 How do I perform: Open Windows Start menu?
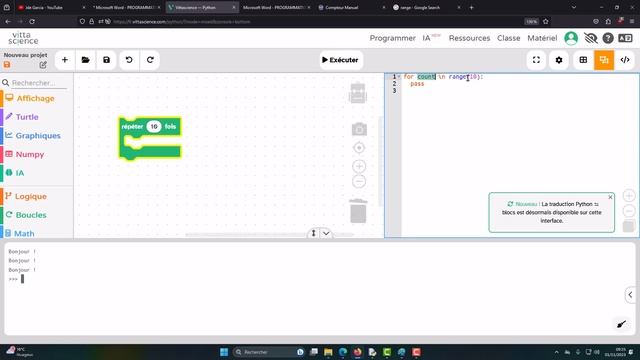(224, 352)
